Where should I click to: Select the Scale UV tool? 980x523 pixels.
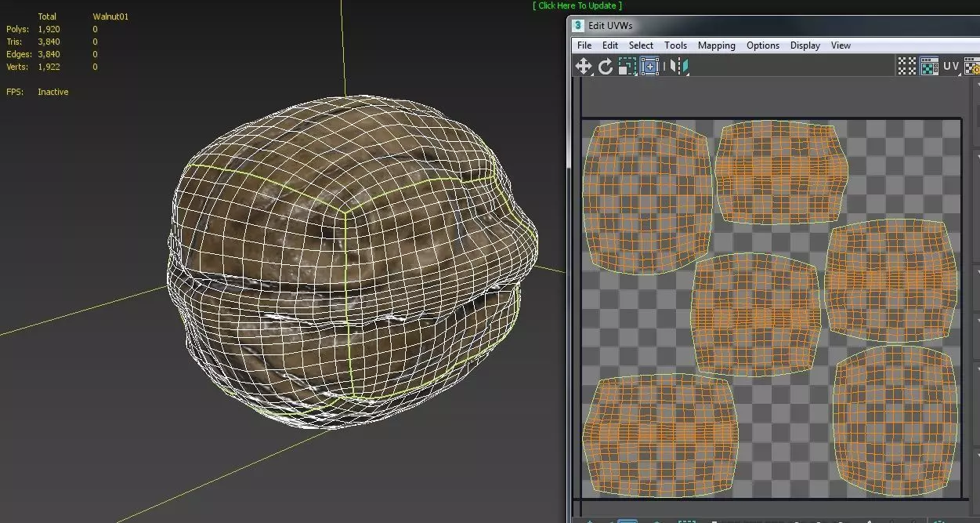(x=627, y=67)
